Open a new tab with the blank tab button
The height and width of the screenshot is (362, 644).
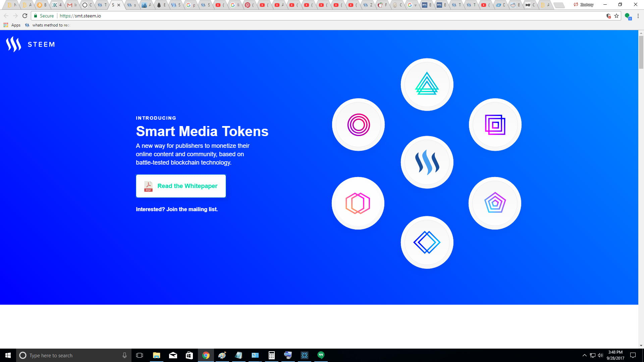pyautogui.click(x=559, y=5)
